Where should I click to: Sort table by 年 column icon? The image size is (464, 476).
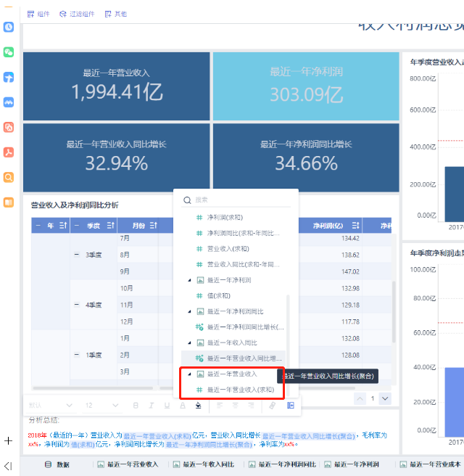(63, 226)
